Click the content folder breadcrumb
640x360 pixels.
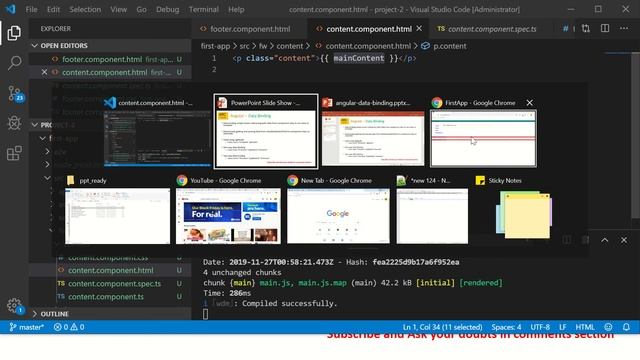(x=290, y=46)
